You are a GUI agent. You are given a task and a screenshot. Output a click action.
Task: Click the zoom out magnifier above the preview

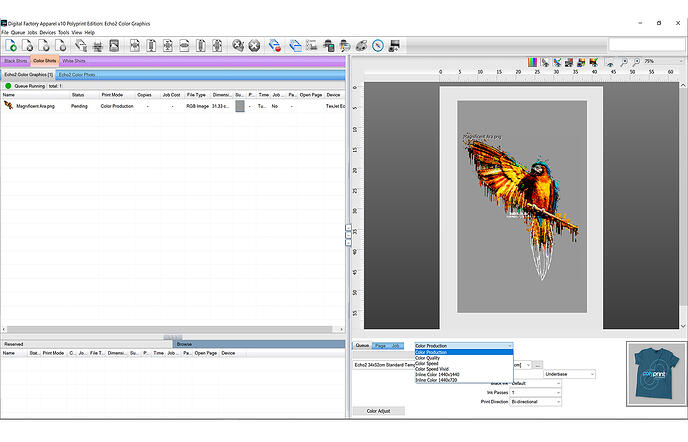[636, 62]
